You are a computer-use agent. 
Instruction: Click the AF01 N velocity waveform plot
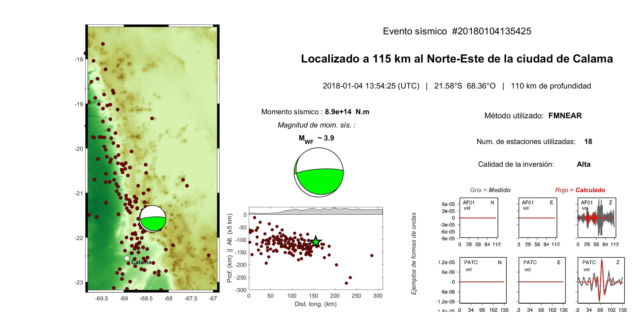pyautogui.click(x=479, y=218)
